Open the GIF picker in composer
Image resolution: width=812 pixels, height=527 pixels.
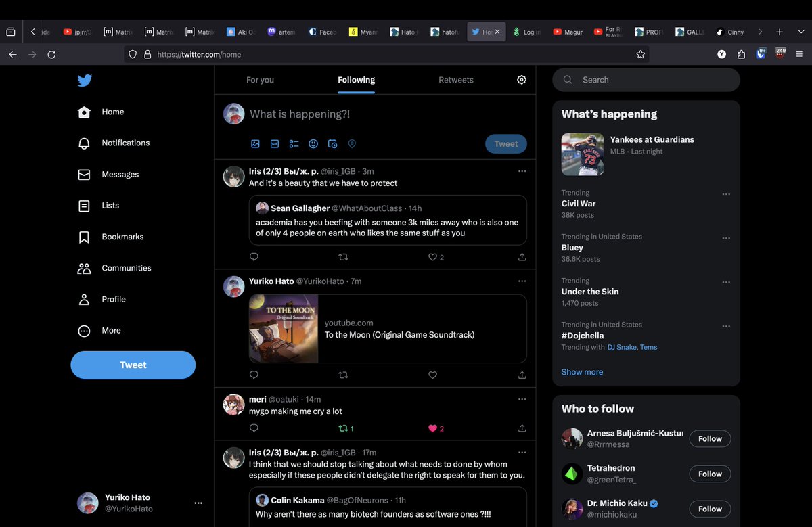point(275,144)
